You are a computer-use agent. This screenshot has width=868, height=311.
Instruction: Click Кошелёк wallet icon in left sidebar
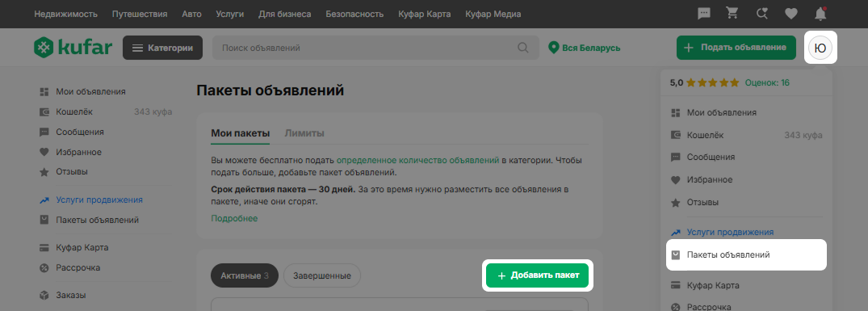(44, 111)
